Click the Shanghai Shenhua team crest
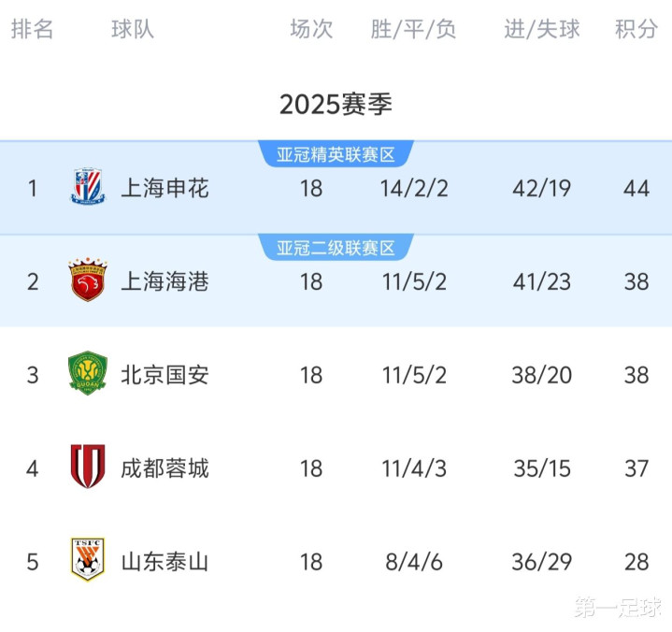This screenshot has width=672, height=632. point(88,187)
